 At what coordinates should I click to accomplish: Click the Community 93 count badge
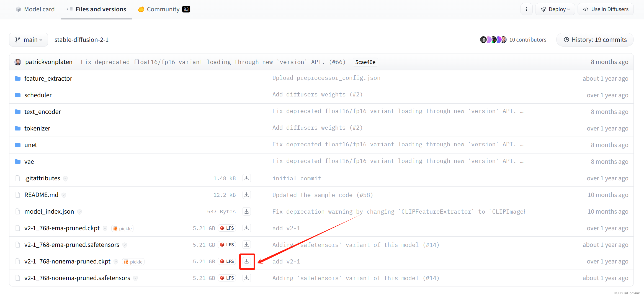(186, 9)
